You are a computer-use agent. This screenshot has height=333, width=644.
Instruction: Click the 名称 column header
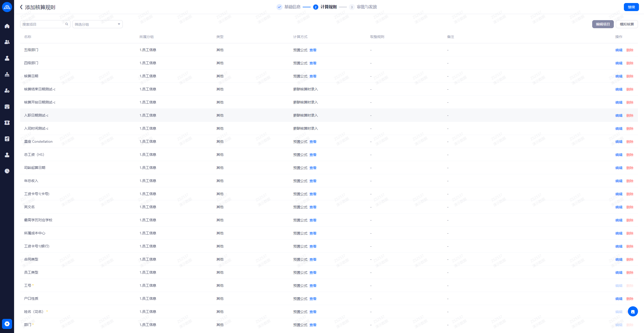(x=28, y=37)
